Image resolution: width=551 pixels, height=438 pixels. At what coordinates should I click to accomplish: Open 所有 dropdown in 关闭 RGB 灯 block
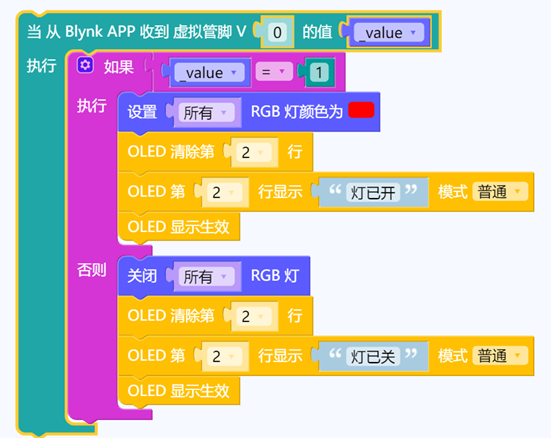pos(206,277)
